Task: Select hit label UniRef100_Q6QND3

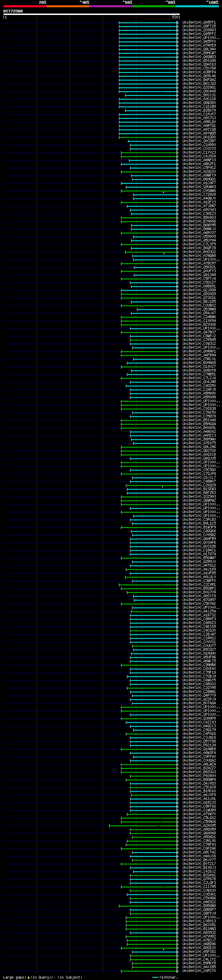Action: (199, 57)
